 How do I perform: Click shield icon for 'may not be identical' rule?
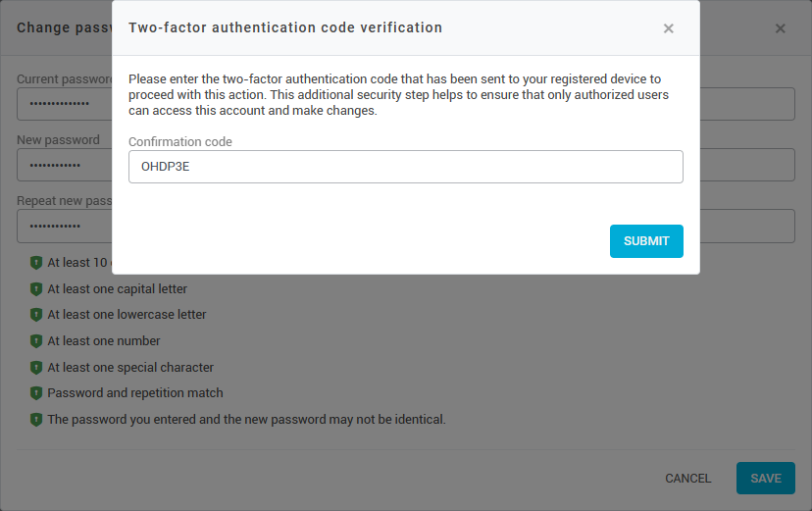[36, 420]
